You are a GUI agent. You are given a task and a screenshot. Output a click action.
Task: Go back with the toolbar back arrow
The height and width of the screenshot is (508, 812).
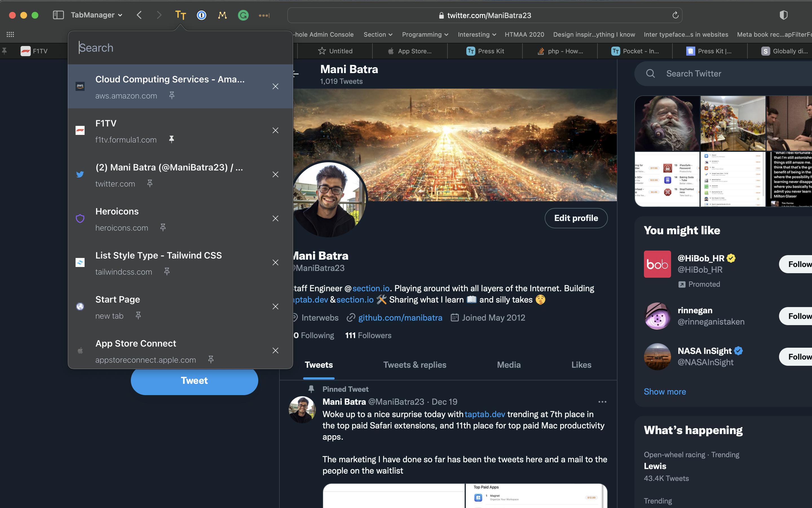pos(139,15)
